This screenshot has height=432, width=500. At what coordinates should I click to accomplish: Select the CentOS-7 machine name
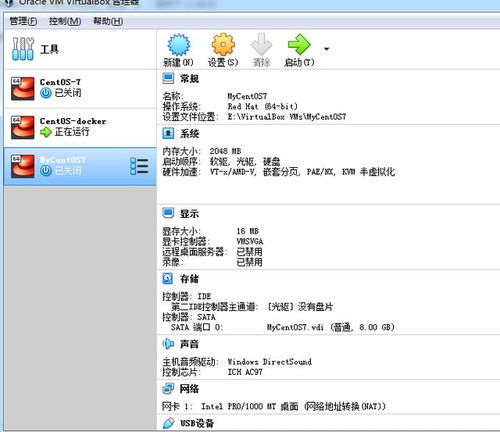(x=60, y=82)
